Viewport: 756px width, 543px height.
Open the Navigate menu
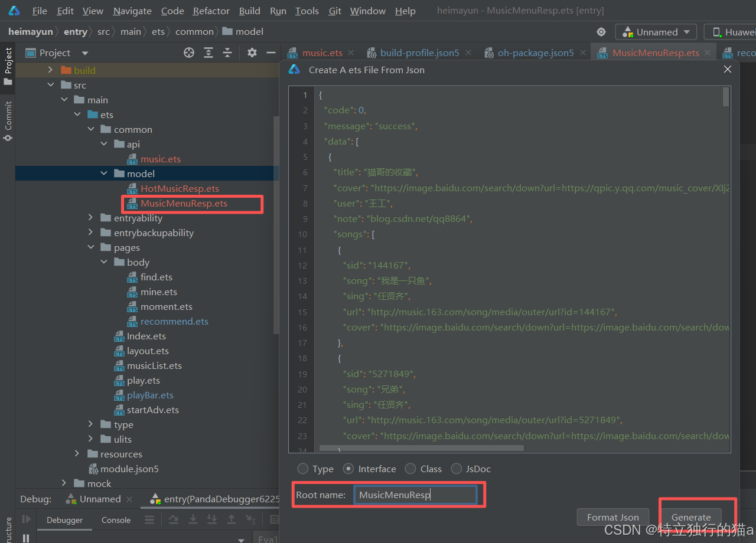[132, 11]
